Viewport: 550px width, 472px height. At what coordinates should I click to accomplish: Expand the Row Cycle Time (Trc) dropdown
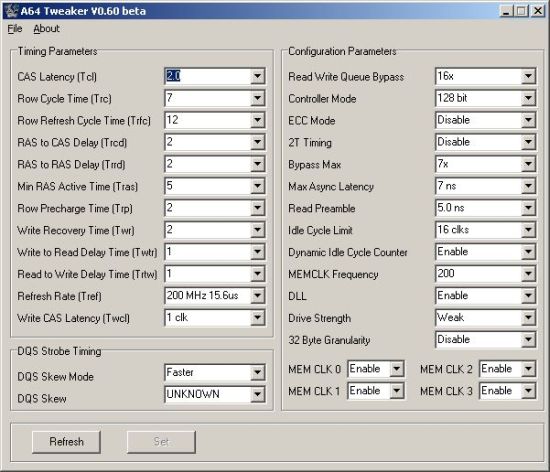pyautogui.click(x=257, y=98)
